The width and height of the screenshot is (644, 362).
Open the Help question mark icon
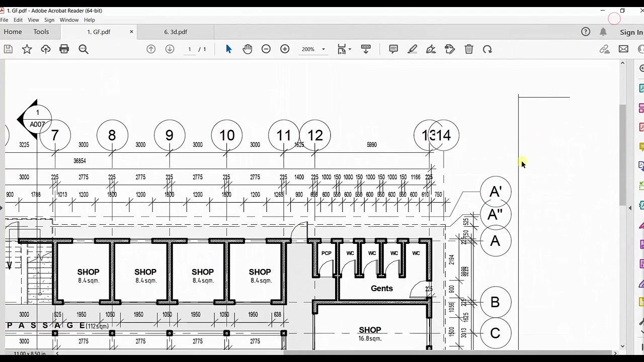586,32
